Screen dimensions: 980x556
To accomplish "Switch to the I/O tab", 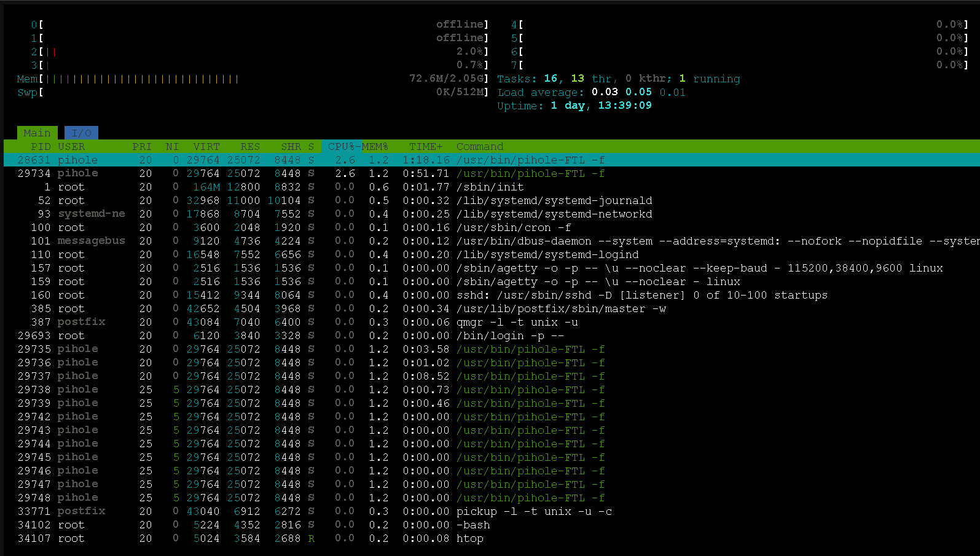I will [x=81, y=133].
